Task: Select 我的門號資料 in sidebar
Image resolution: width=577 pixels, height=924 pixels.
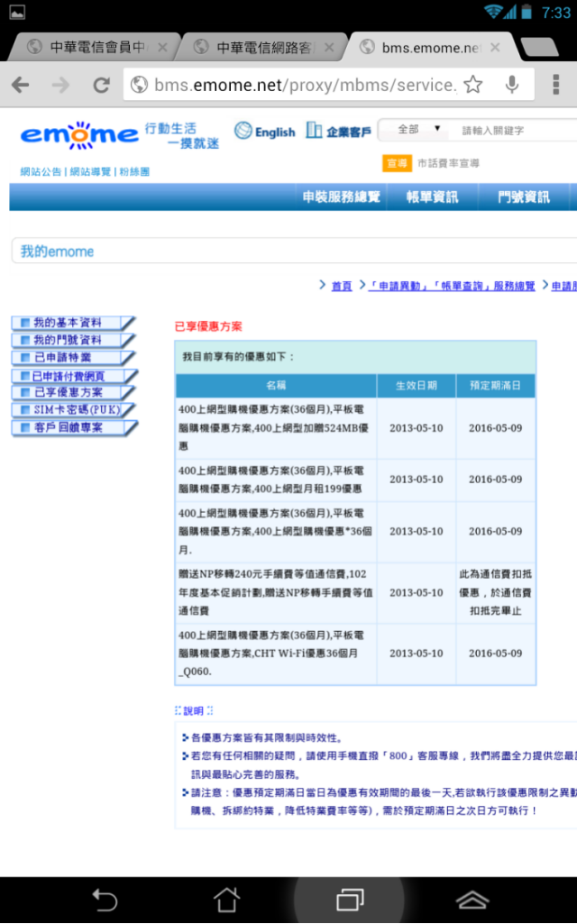Action: pyautogui.click(x=73, y=340)
